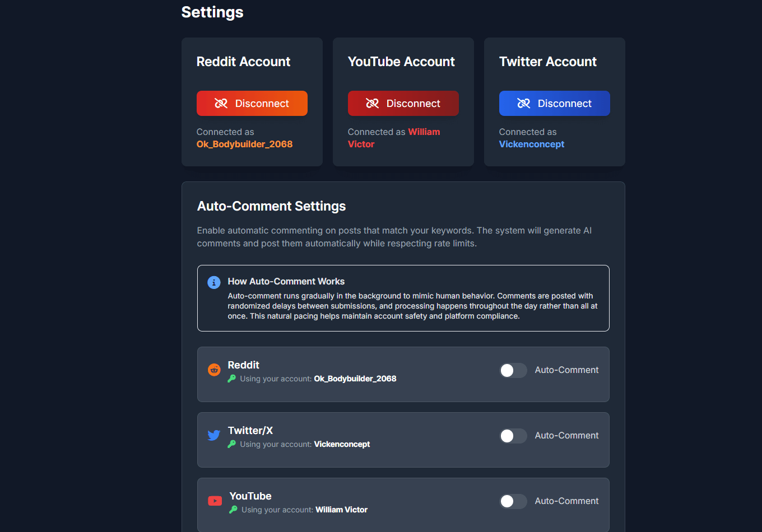
Task: Click the Auto-Comment label next to Reddit toggle
Action: [x=566, y=370]
